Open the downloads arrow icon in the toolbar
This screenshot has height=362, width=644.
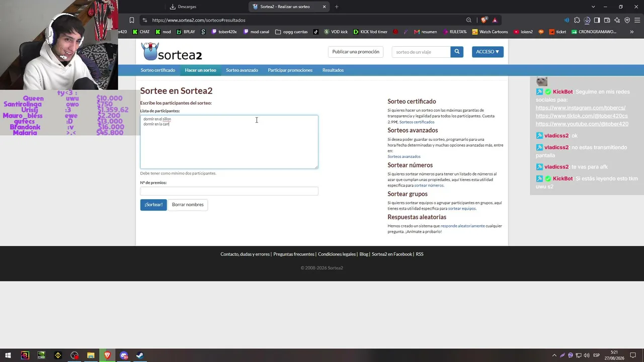click(x=587, y=20)
